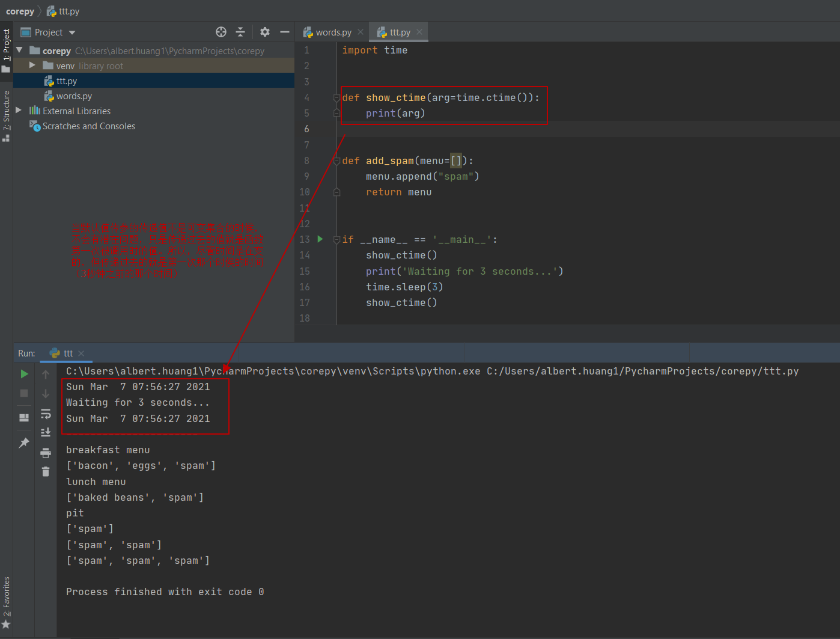Image resolution: width=840 pixels, height=639 pixels.
Task: Collapse all in Project panel
Action: tap(240, 32)
